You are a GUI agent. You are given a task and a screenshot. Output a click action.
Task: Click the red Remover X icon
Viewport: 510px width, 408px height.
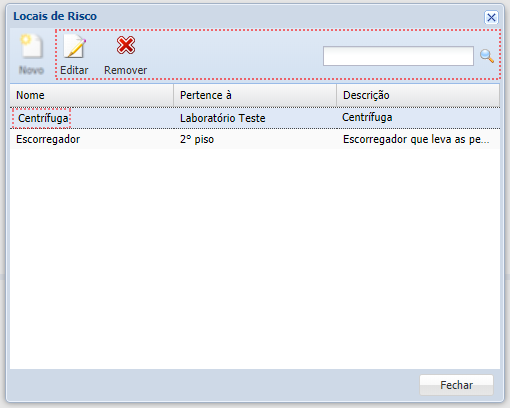(x=126, y=45)
